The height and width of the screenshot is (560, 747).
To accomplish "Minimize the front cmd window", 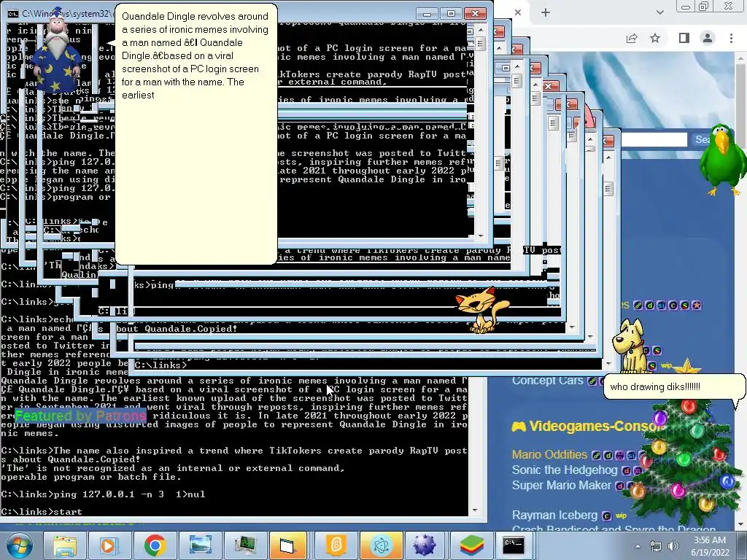I will [x=427, y=13].
